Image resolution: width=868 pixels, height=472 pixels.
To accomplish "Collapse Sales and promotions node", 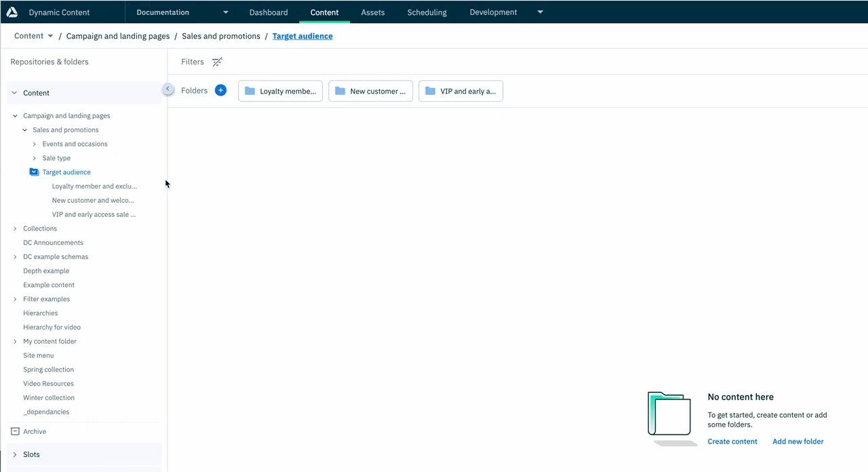I will coord(25,130).
